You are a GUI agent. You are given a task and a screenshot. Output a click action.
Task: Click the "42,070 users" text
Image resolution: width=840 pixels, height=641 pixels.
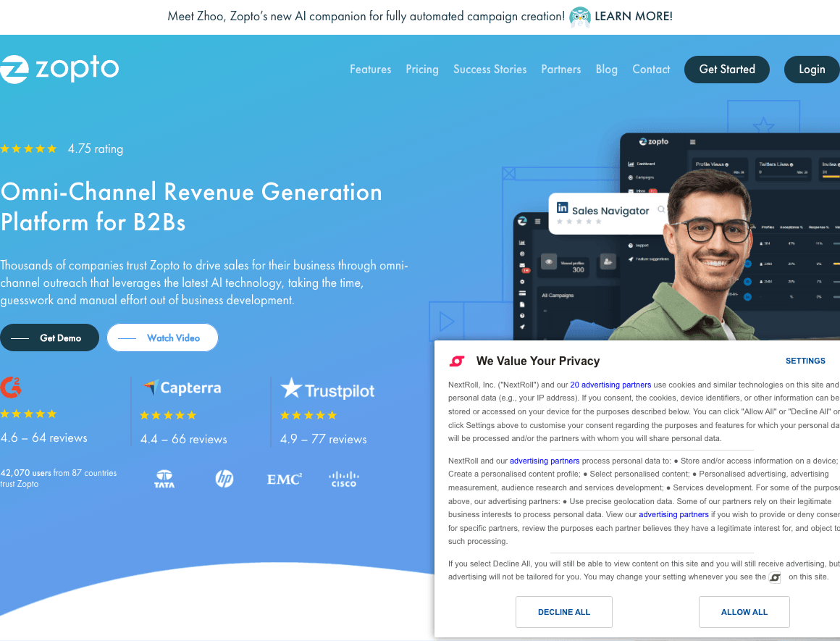click(26, 473)
